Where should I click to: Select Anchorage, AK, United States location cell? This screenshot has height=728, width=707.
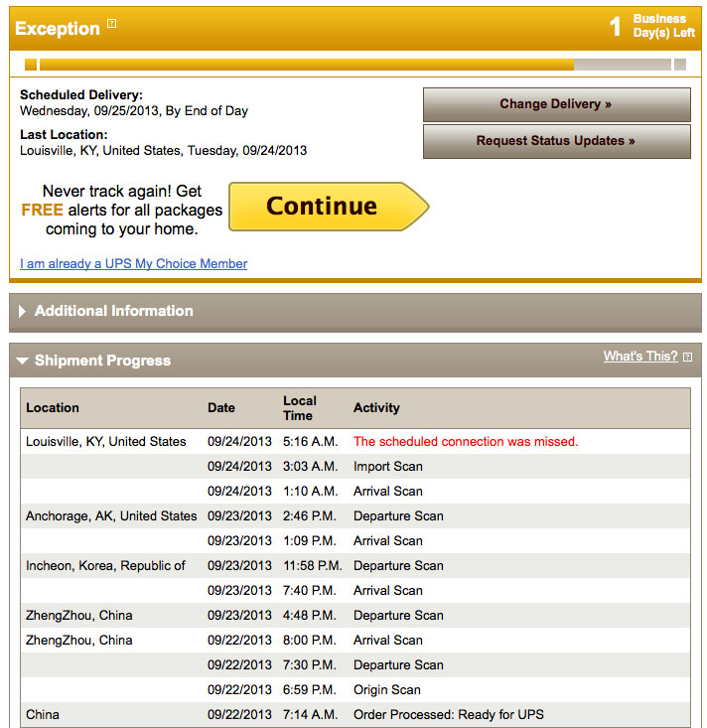pos(111,515)
